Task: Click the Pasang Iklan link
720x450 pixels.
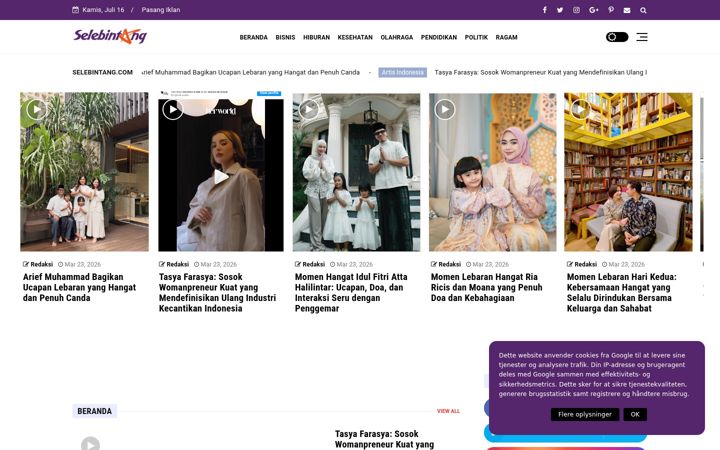Action: [x=161, y=10]
